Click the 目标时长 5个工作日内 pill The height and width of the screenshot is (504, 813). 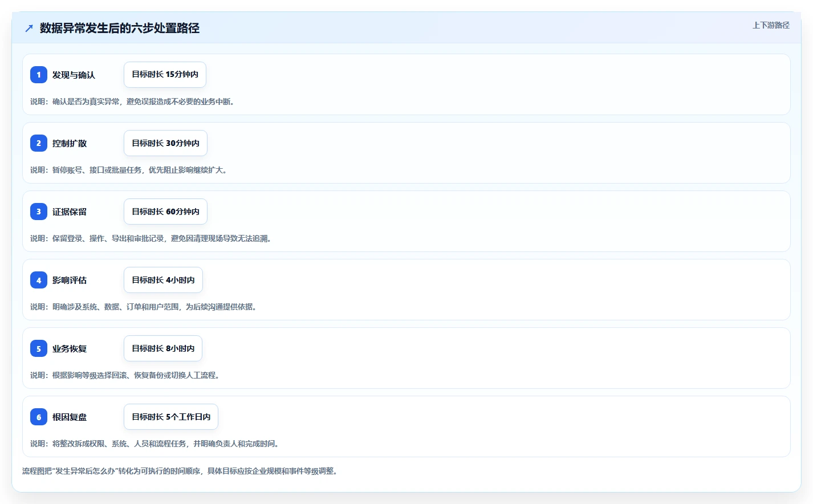[171, 417]
